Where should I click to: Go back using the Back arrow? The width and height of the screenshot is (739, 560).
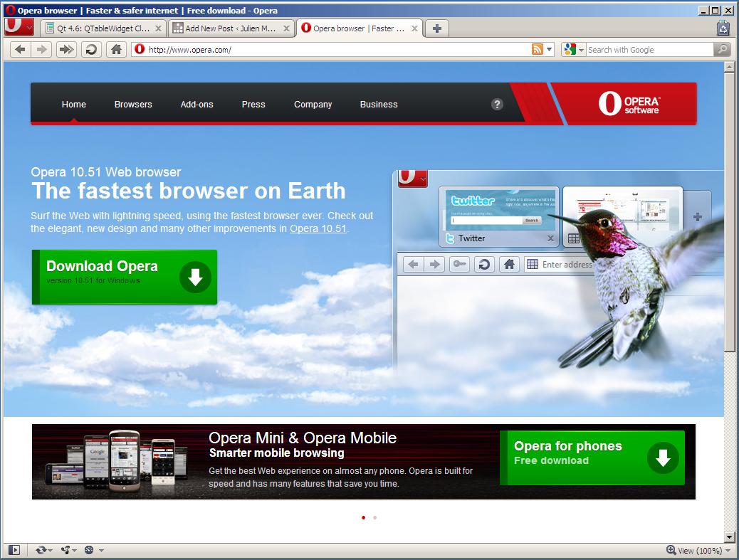pyautogui.click(x=20, y=49)
